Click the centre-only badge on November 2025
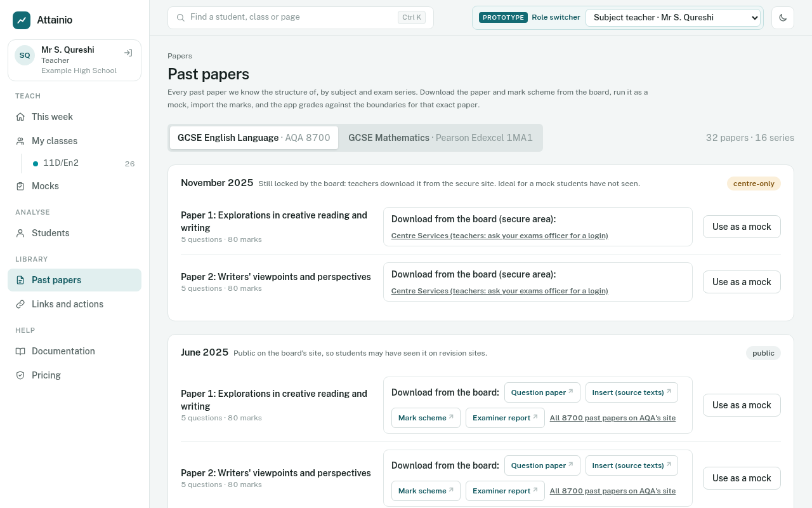Viewport: 812px width, 508px height. (x=754, y=184)
